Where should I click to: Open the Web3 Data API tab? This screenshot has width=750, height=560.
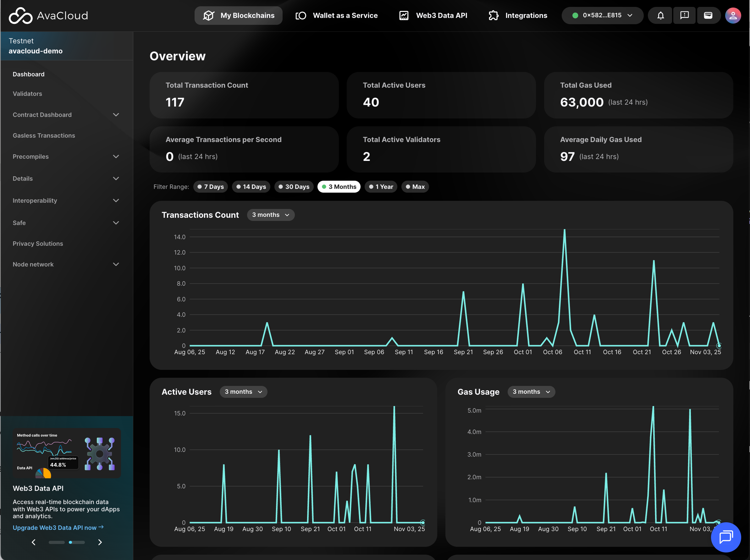tap(433, 16)
